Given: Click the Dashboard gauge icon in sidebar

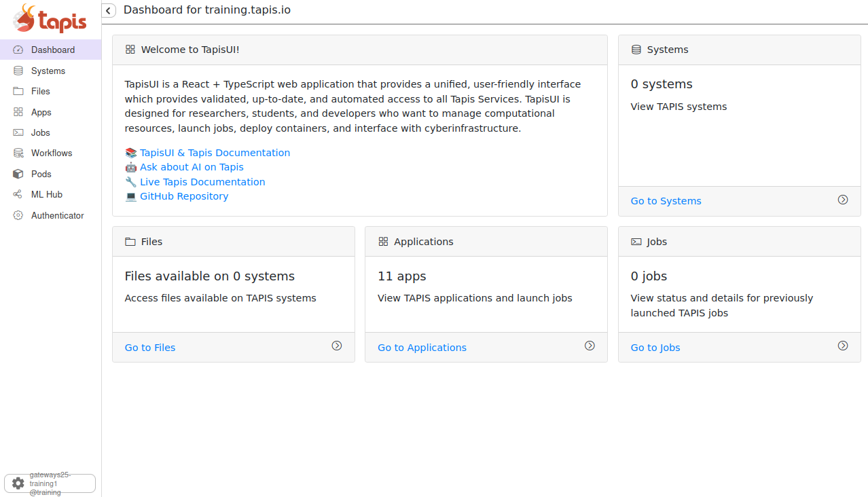Looking at the screenshot, I should 18,50.
